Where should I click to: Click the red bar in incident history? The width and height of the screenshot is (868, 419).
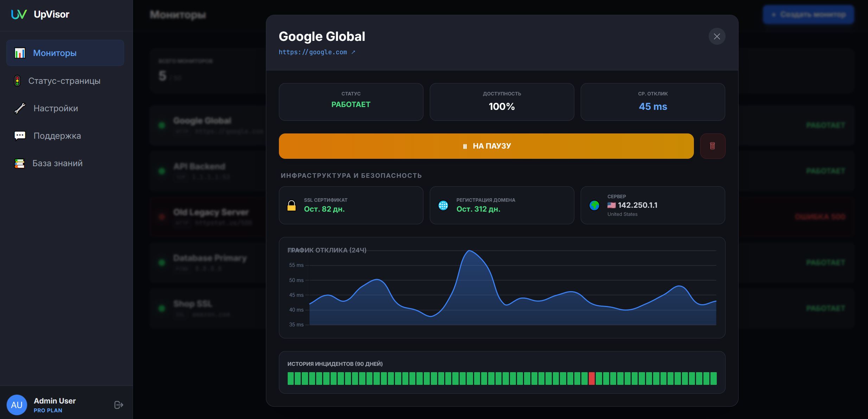coord(592,378)
